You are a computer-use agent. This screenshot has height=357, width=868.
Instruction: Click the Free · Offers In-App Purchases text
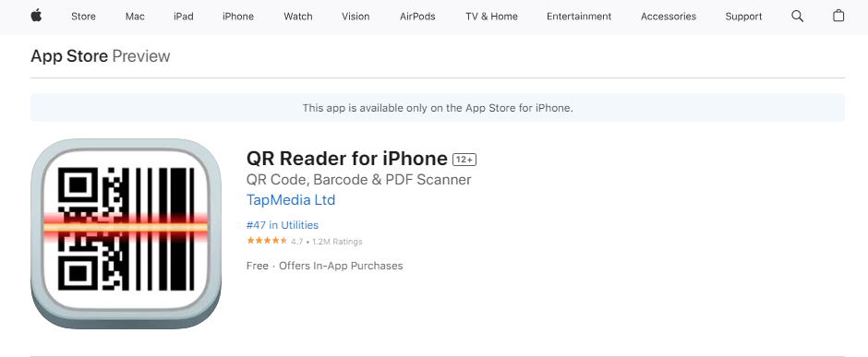[324, 266]
